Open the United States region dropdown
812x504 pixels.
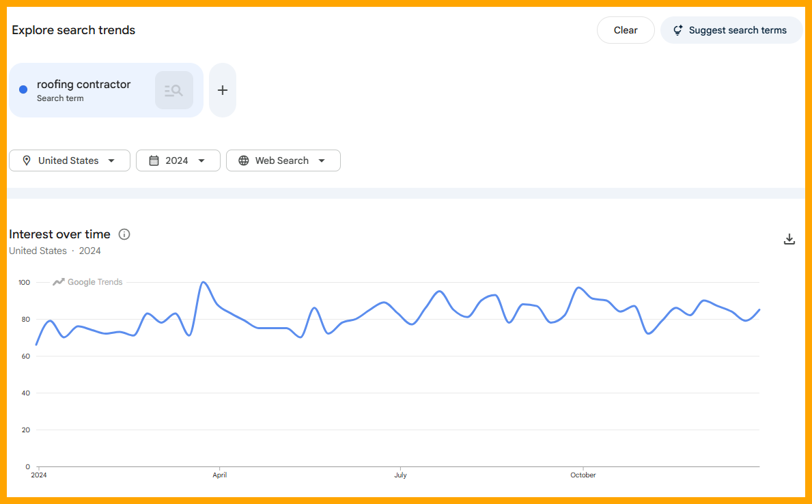coord(69,160)
